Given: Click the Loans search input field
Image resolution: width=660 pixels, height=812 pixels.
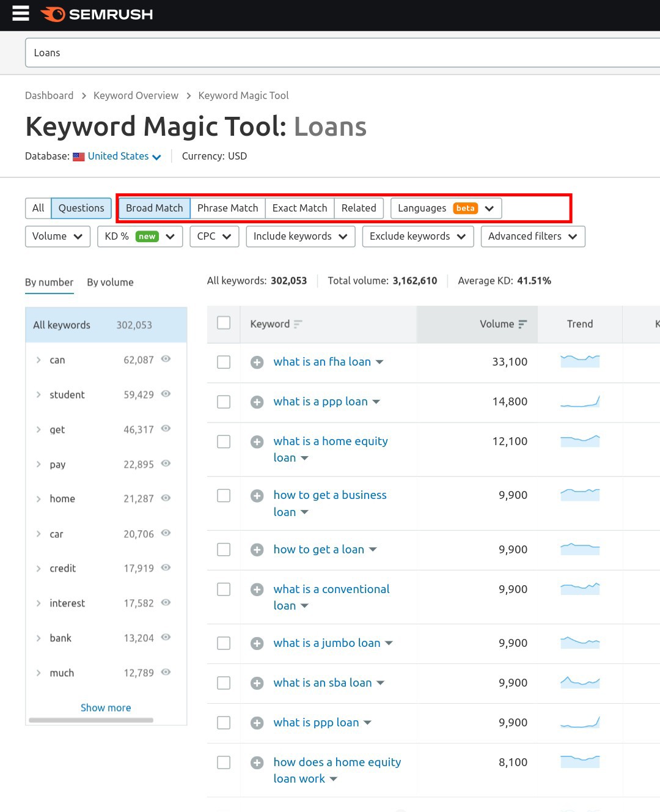Looking at the screenshot, I should [x=342, y=53].
